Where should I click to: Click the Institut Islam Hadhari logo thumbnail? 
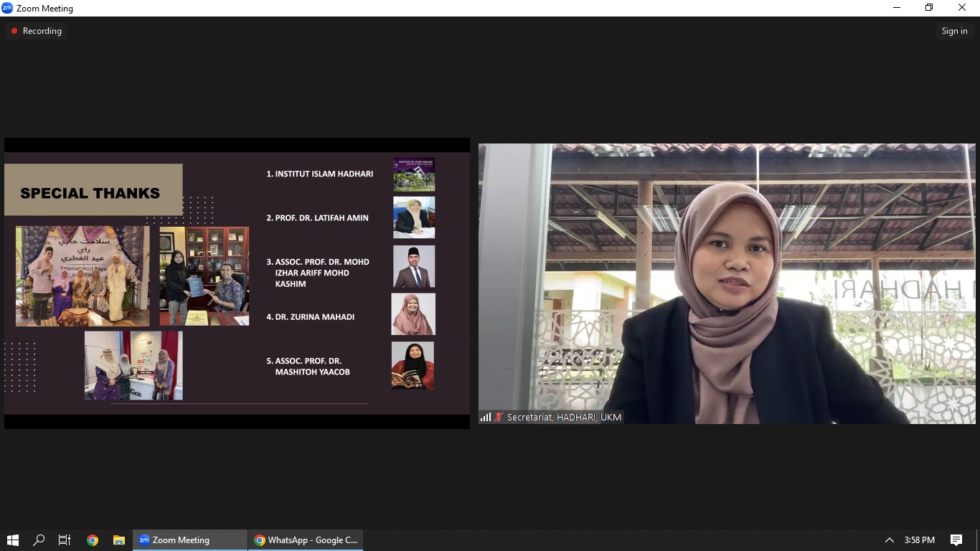[414, 174]
